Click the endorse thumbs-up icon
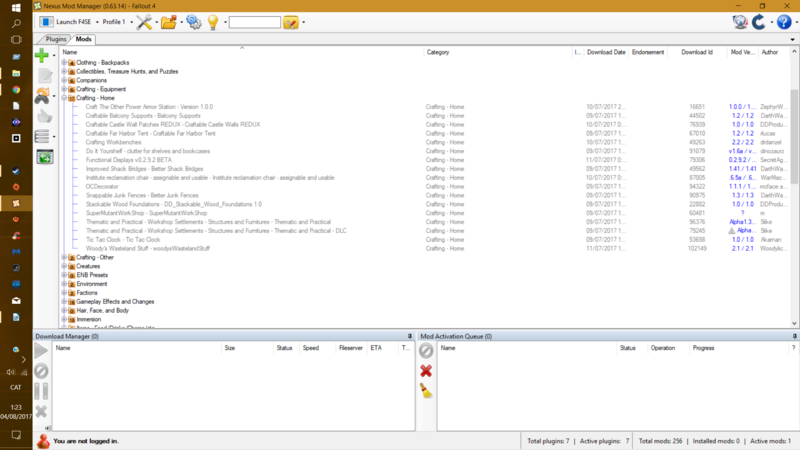 point(45,116)
